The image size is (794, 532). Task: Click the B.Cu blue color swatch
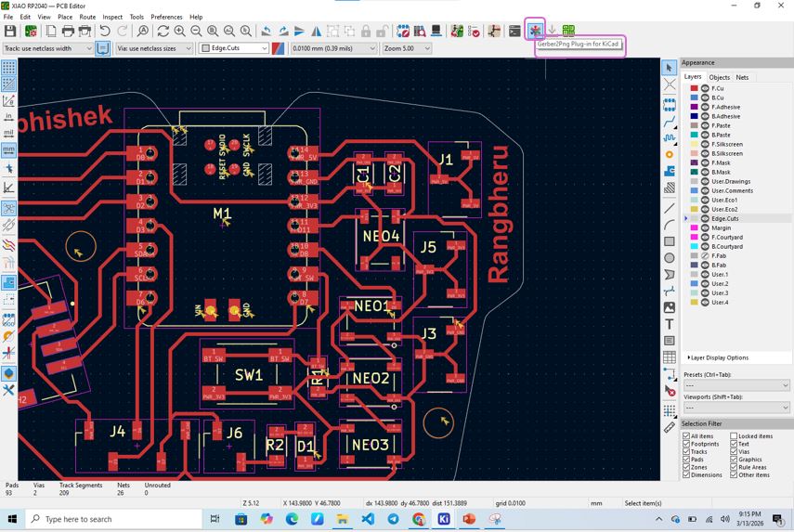[x=695, y=97]
